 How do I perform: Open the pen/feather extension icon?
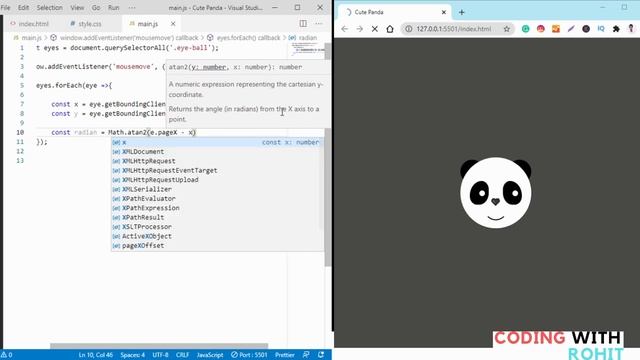[571, 29]
